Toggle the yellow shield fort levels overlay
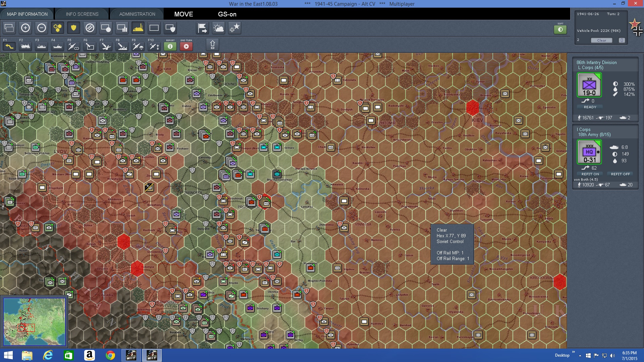This screenshot has width=644, height=362. (74, 28)
